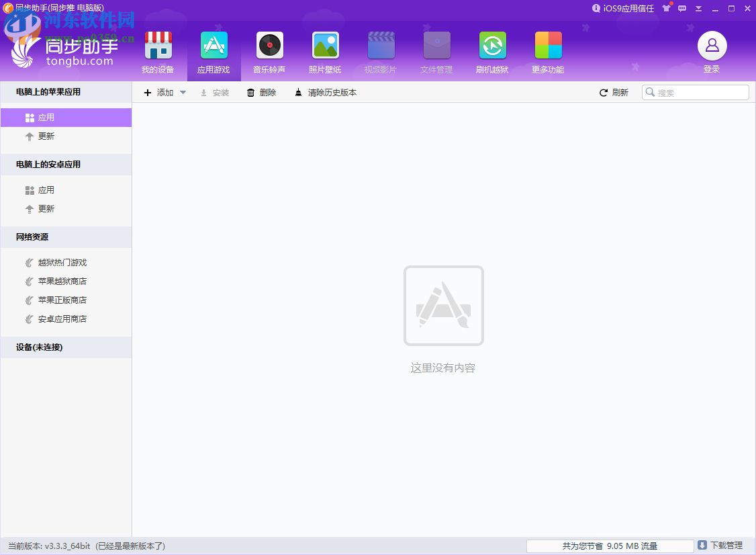Viewport: 756px width, 555px height.
Task: Click the 安装 install button
Action: click(x=215, y=93)
